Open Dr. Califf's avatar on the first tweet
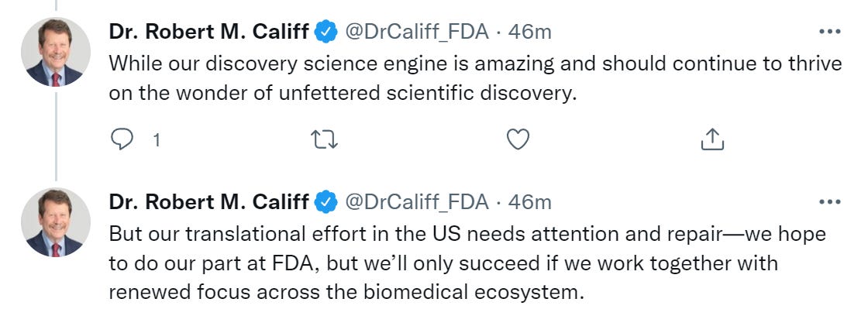 point(54,52)
